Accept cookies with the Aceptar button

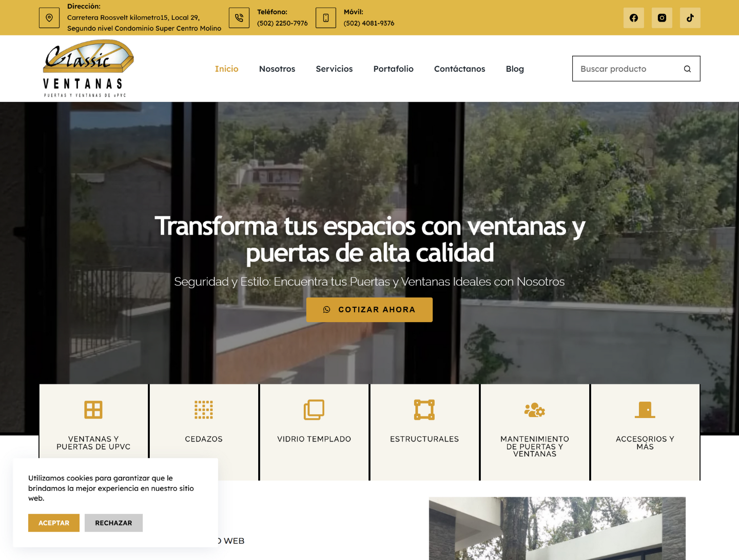[x=54, y=523]
